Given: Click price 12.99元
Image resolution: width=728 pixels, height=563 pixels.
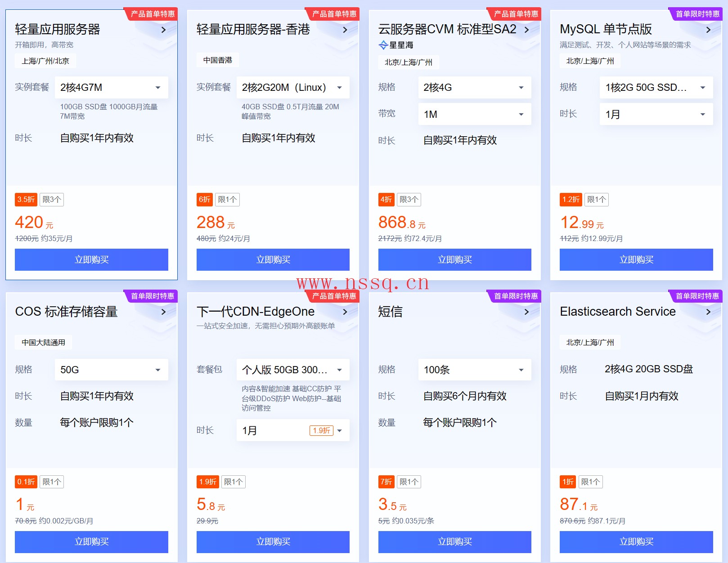Looking at the screenshot, I should 582,223.
